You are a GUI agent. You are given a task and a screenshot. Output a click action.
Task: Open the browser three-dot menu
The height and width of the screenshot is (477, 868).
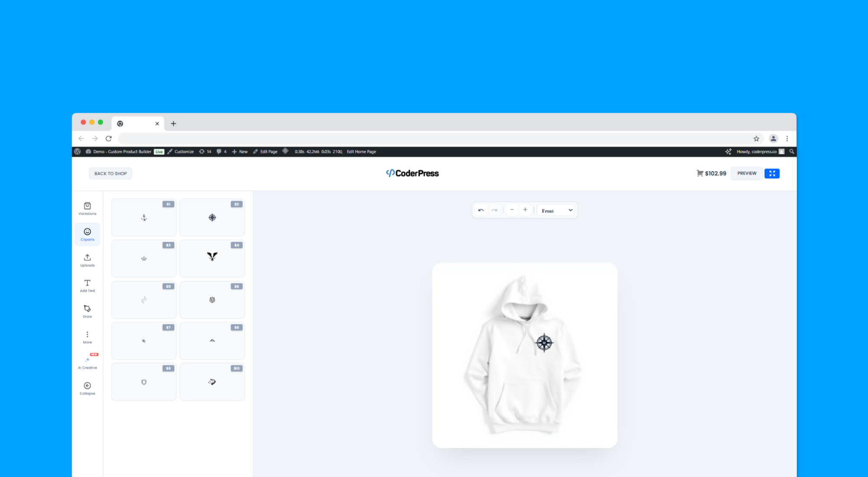(787, 138)
